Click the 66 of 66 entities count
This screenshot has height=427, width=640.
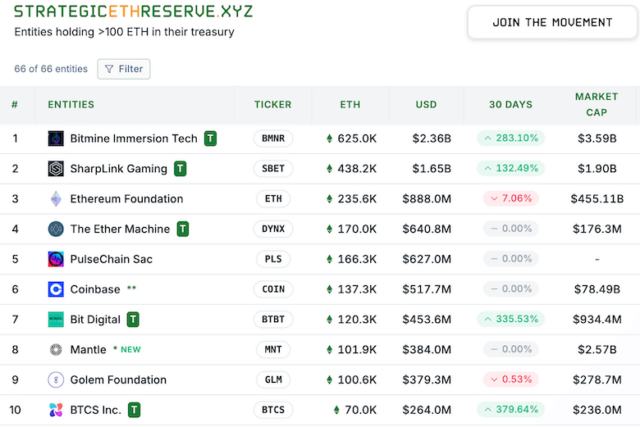pos(51,69)
